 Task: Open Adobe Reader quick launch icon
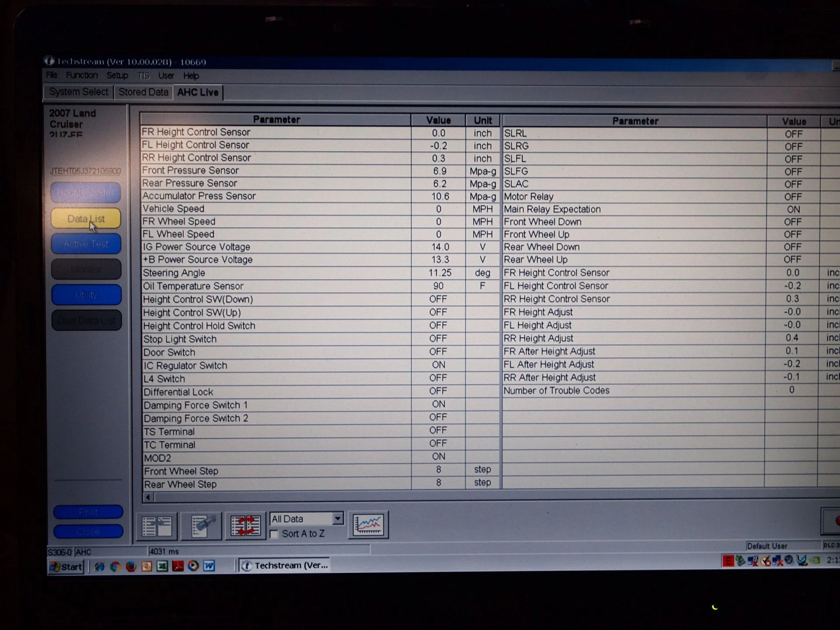178,566
